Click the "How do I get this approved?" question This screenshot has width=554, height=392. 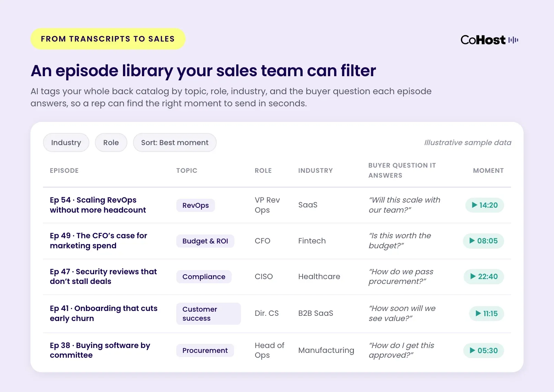point(401,350)
